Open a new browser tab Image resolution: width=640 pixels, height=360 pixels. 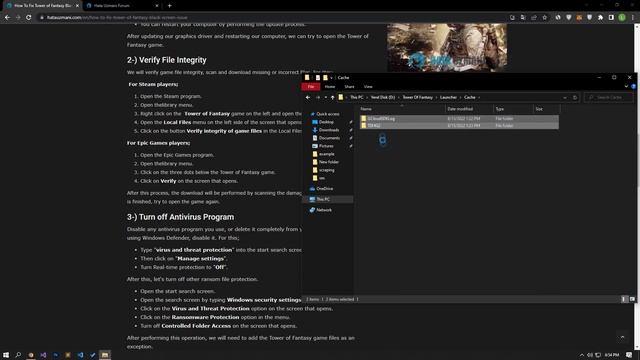pos(169,6)
